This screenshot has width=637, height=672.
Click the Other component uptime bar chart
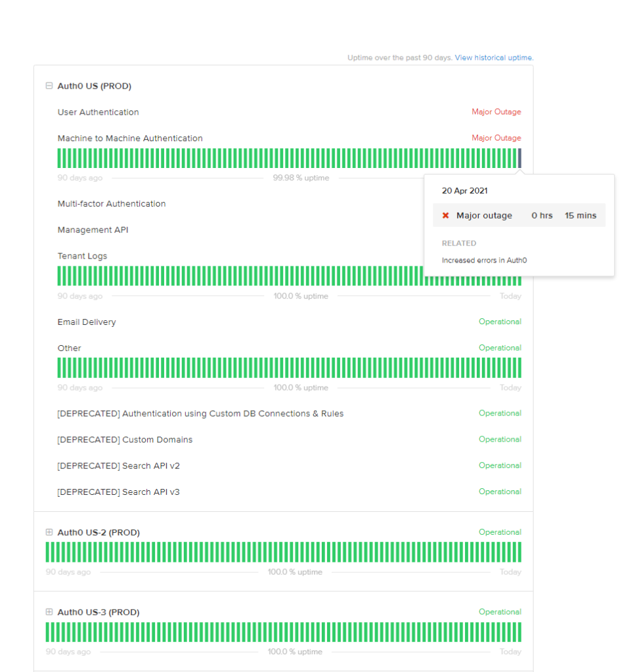pyautogui.click(x=290, y=367)
